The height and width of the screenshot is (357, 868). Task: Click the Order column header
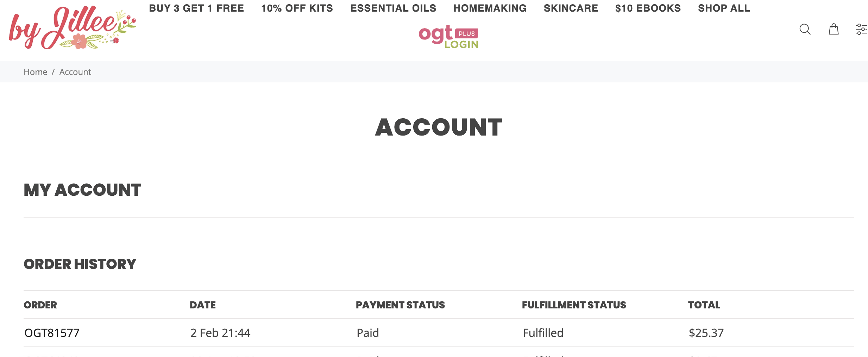(x=40, y=305)
